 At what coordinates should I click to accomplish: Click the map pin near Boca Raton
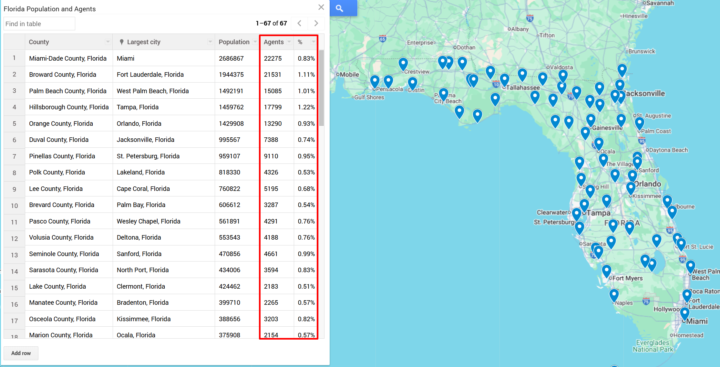[x=687, y=295]
